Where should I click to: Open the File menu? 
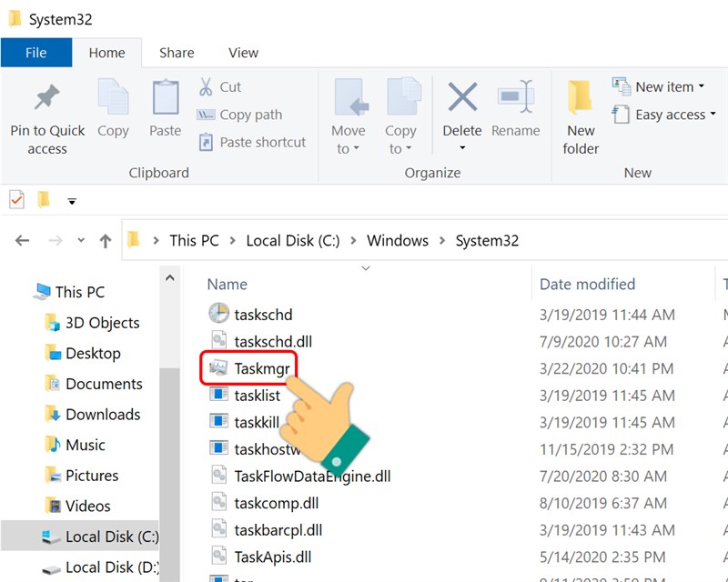[35, 53]
